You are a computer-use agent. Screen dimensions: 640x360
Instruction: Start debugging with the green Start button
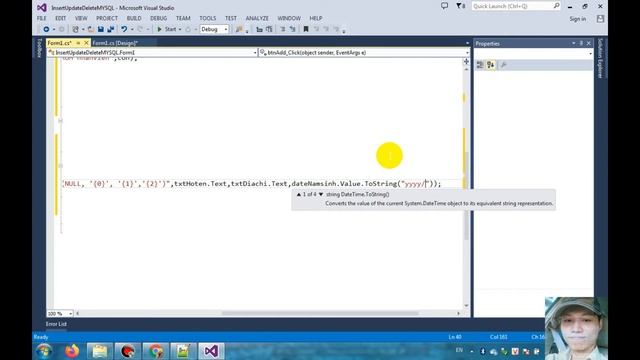click(167, 29)
